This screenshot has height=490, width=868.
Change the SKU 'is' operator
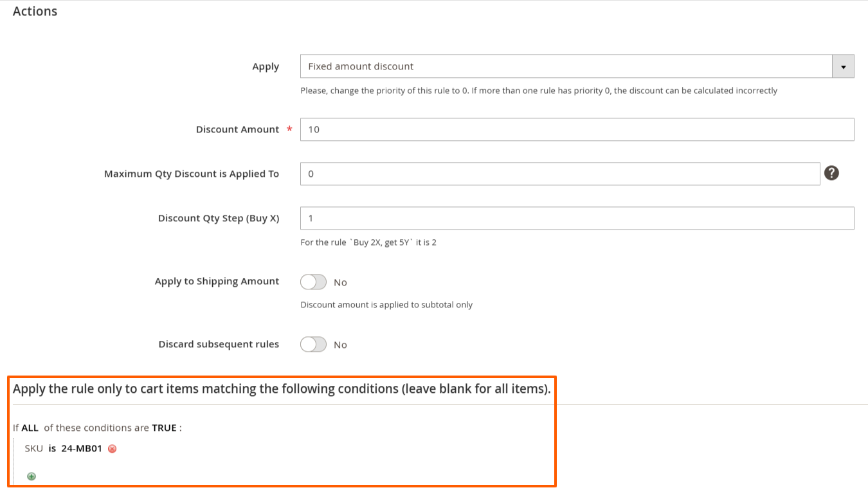click(52, 449)
